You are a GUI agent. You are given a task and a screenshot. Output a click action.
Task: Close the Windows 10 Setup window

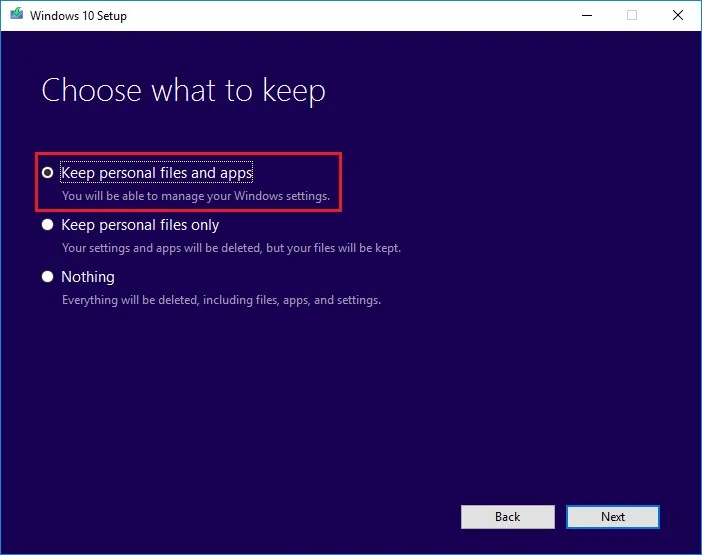tap(678, 15)
